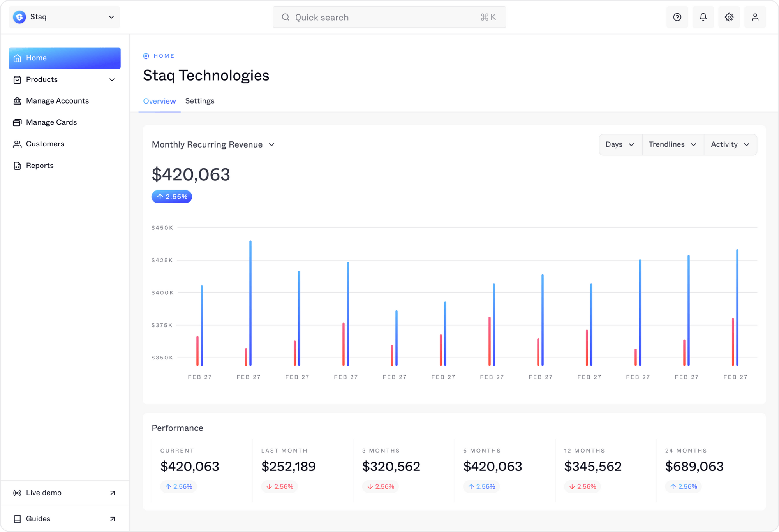Click the Reports document icon
The width and height of the screenshot is (779, 532).
pos(17,166)
